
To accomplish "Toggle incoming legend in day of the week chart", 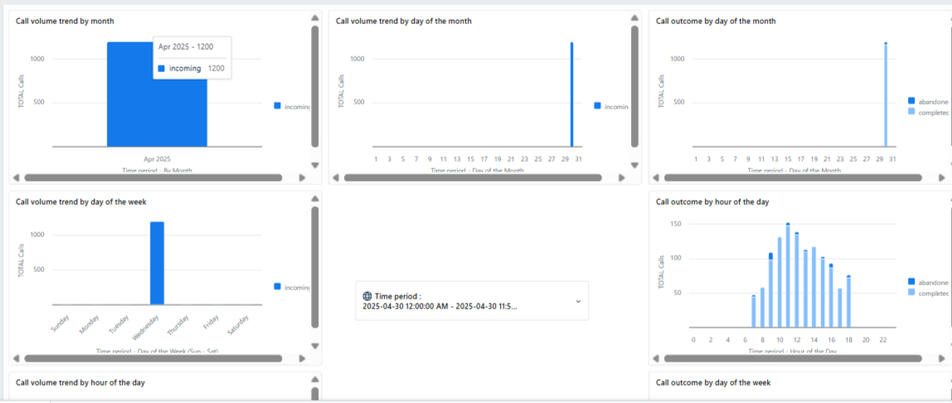I will coord(279,287).
